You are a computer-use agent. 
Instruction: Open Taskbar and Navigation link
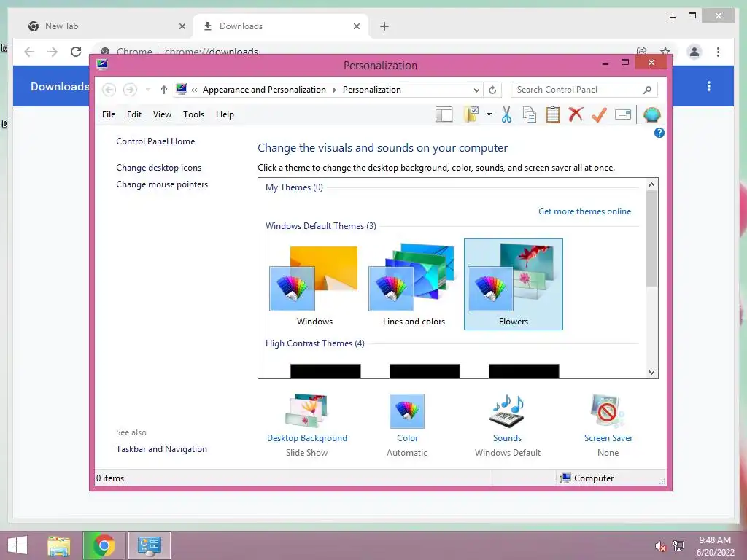coord(161,449)
